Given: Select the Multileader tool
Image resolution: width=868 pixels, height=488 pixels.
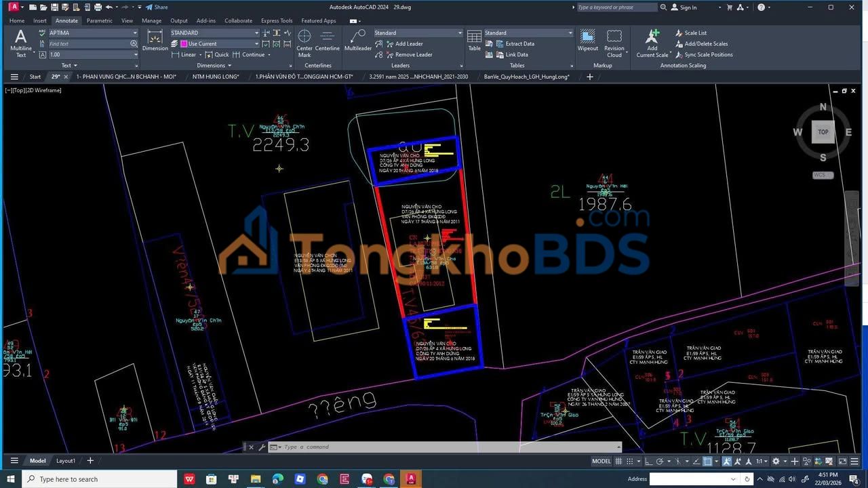Looking at the screenshot, I should 357,39.
